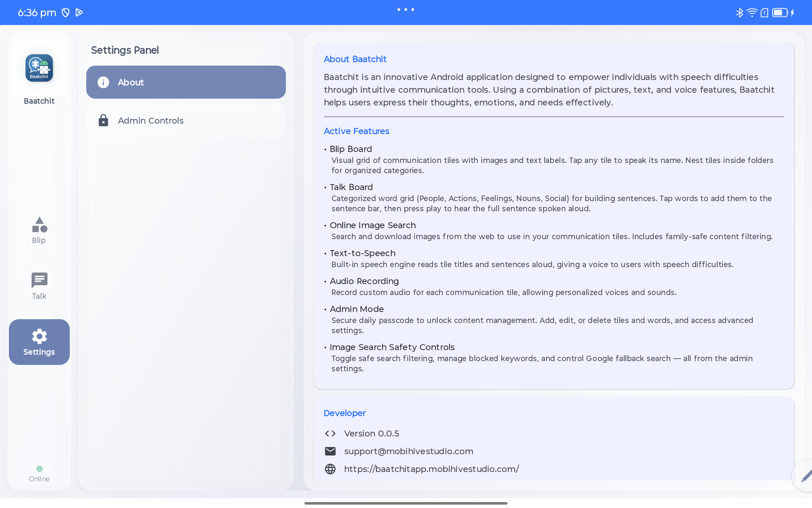Click the email envelope icon

point(330,451)
